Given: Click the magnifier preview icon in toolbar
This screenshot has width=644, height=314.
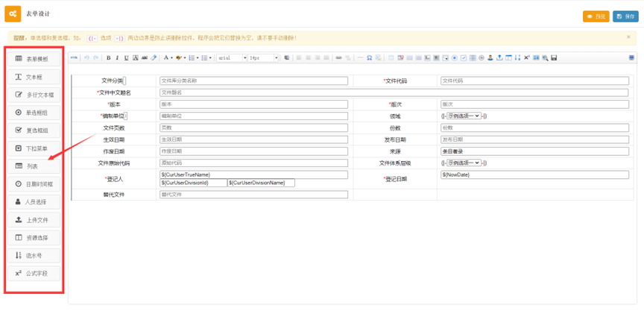Looking at the screenshot, I should point(545,58).
